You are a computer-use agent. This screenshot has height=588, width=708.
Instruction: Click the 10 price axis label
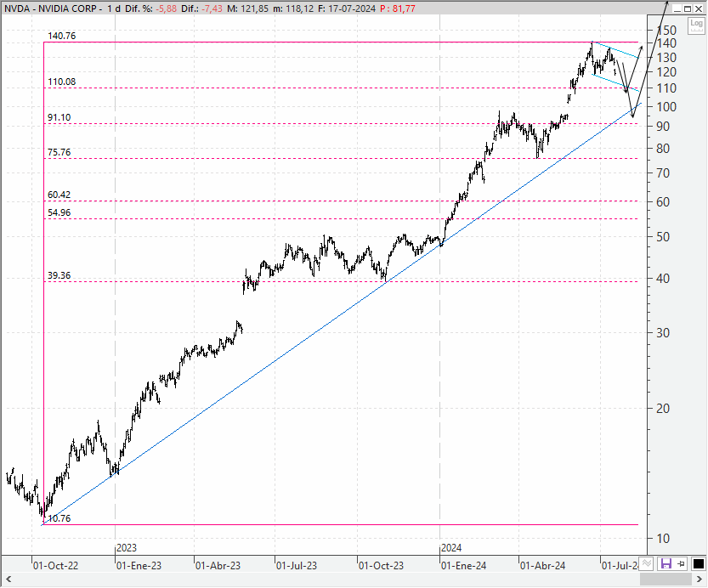coord(663,539)
